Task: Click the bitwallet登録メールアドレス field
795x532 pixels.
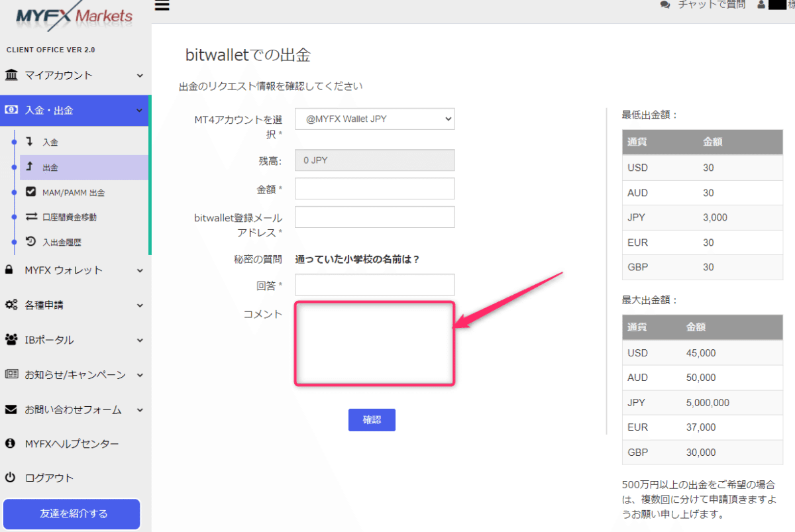Action: tap(375, 217)
